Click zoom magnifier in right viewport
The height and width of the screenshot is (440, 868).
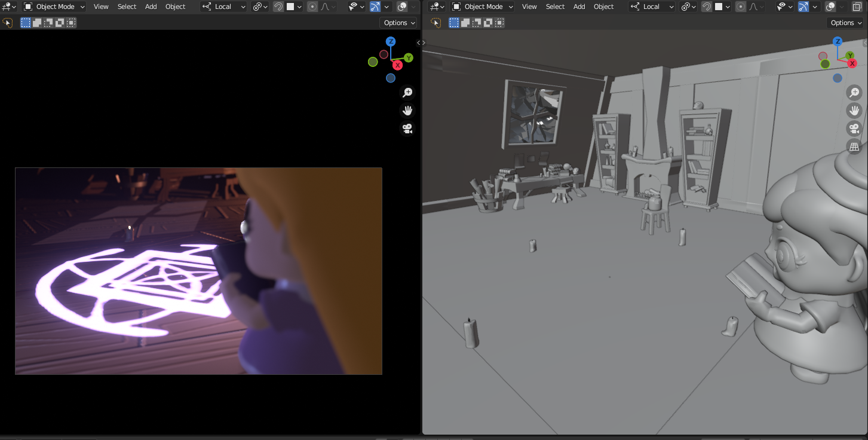[854, 92]
